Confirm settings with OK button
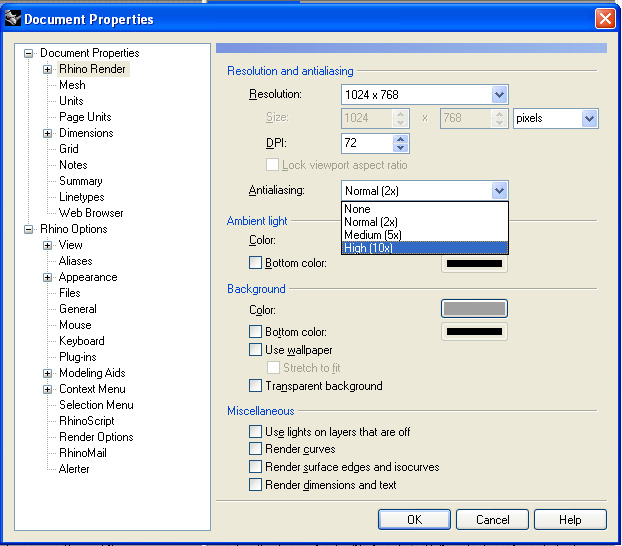 (415, 519)
